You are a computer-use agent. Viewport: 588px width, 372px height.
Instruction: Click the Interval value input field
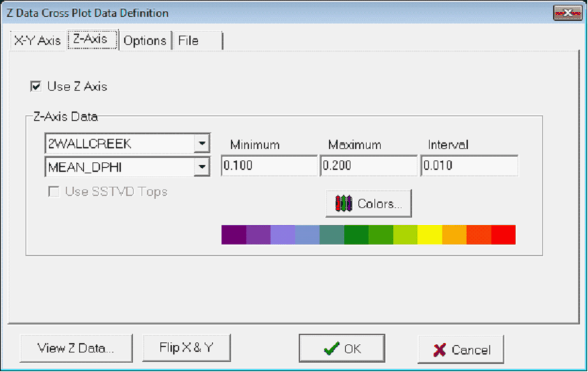(x=469, y=166)
